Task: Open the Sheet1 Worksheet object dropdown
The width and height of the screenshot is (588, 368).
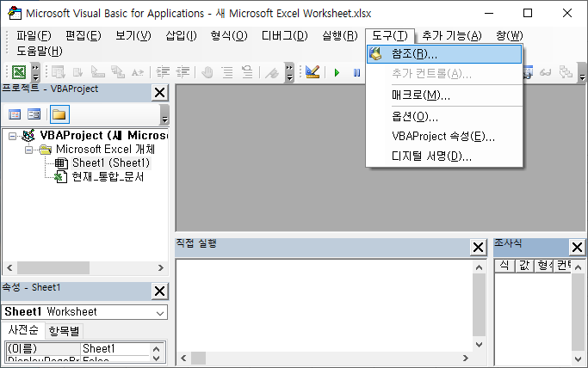Action: tap(160, 312)
